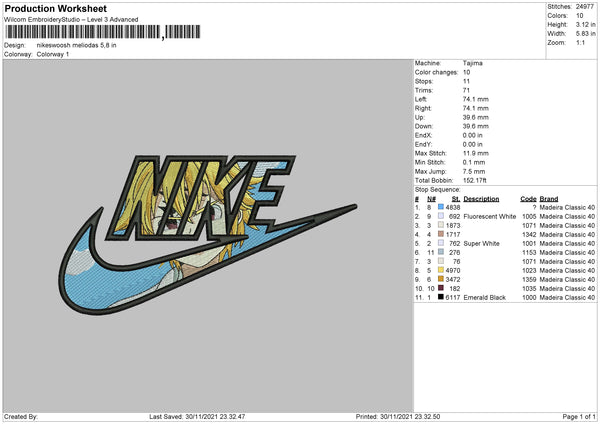Click the Emerald Black color swatch
The width and height of the screenshot is (600, 424).
pos(441,297)
